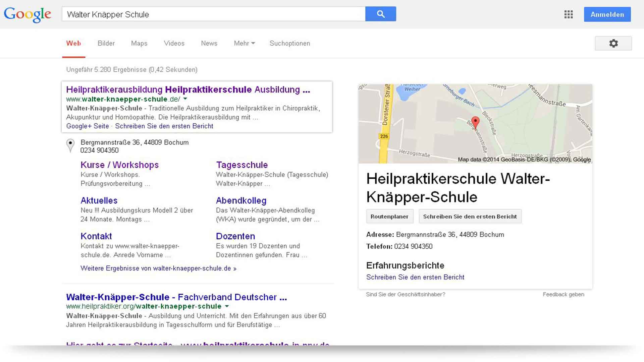Click 'Schreiben Sie den ersten Bericht' under first result
644x362 pixels.
pyautogui.click(x=164, y=126)
